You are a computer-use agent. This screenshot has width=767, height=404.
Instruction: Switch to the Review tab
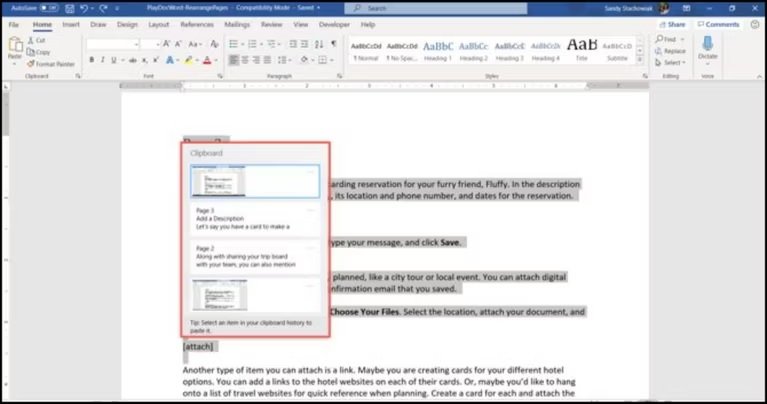(x=271, y=24)
